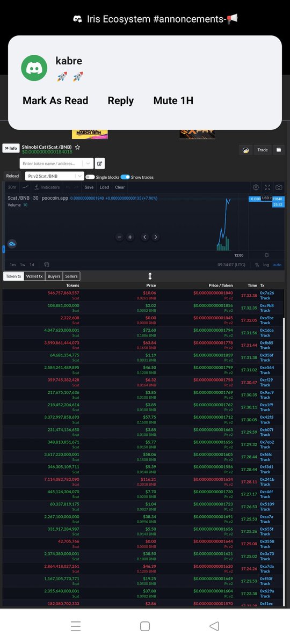This screenshot has width=290, height=644.
Task: Clear the chart drawings
Action: [x=120, y=187]
